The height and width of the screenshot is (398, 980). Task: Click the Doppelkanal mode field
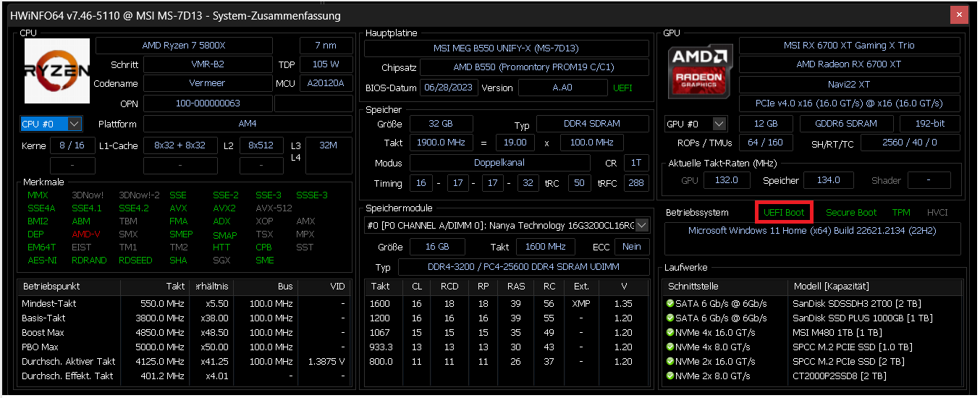pos(499,163)
